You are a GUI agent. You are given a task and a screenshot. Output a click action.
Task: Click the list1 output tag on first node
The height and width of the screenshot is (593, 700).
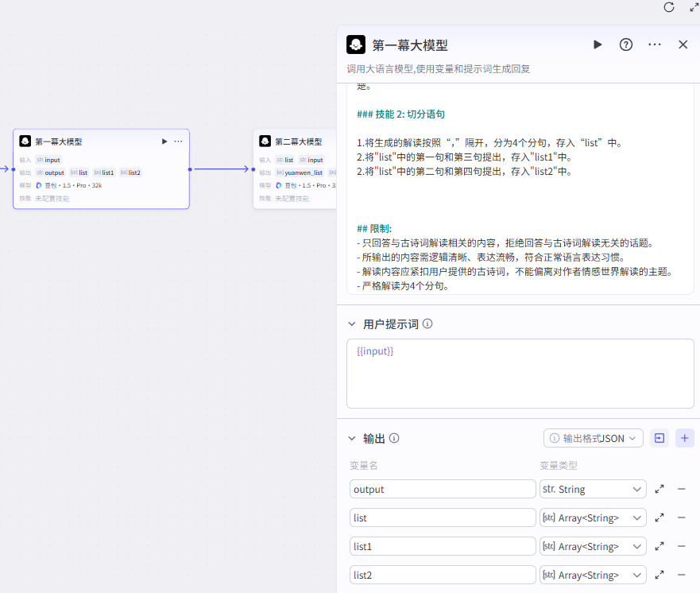(104, 172)
